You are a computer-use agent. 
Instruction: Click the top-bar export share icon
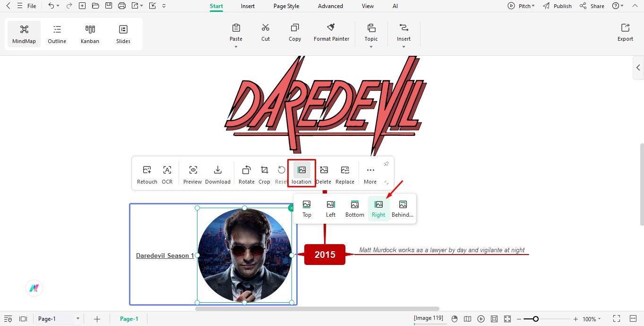135,6
